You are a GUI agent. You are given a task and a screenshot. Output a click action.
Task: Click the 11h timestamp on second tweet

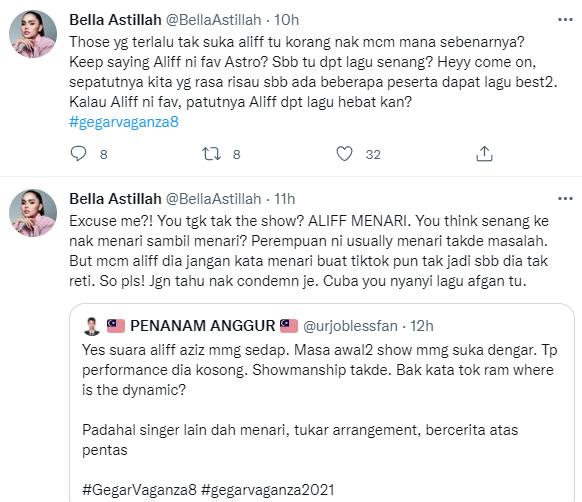pos(285,199)
